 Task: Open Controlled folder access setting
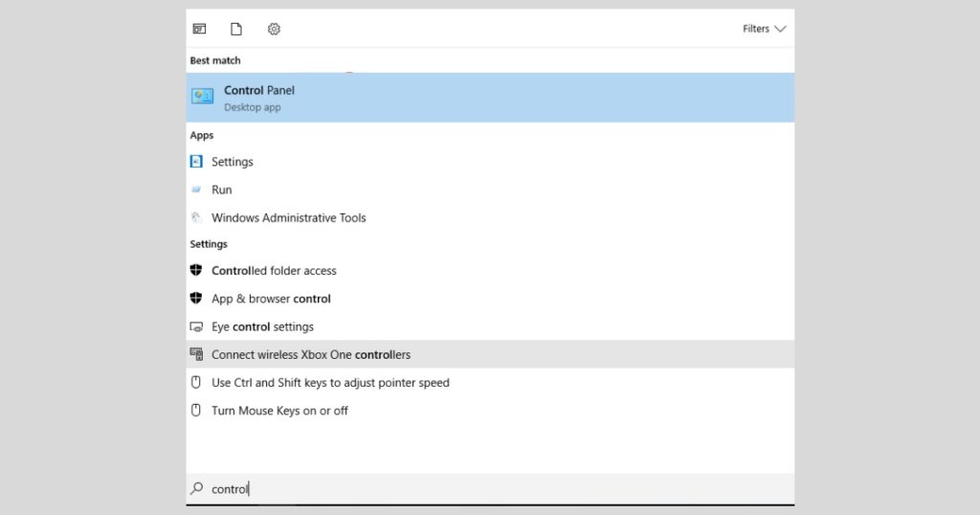click(x=274, y=271)
